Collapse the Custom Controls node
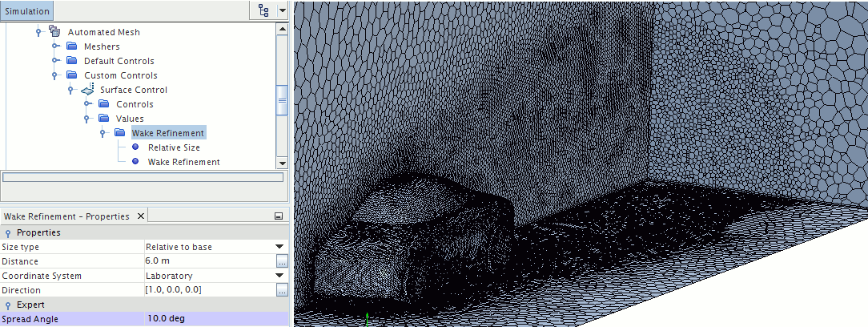868x327 pixels. [x=55, y=75]
